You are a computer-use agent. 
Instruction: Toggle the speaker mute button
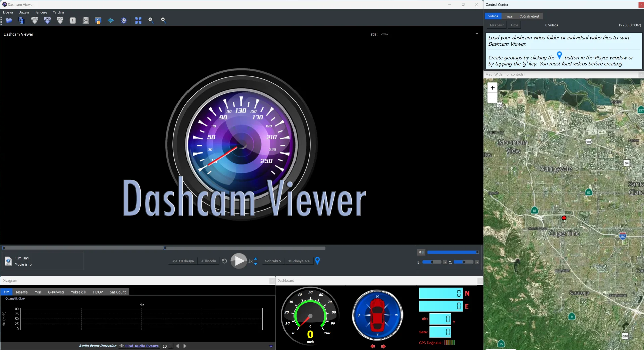(421, 252)
